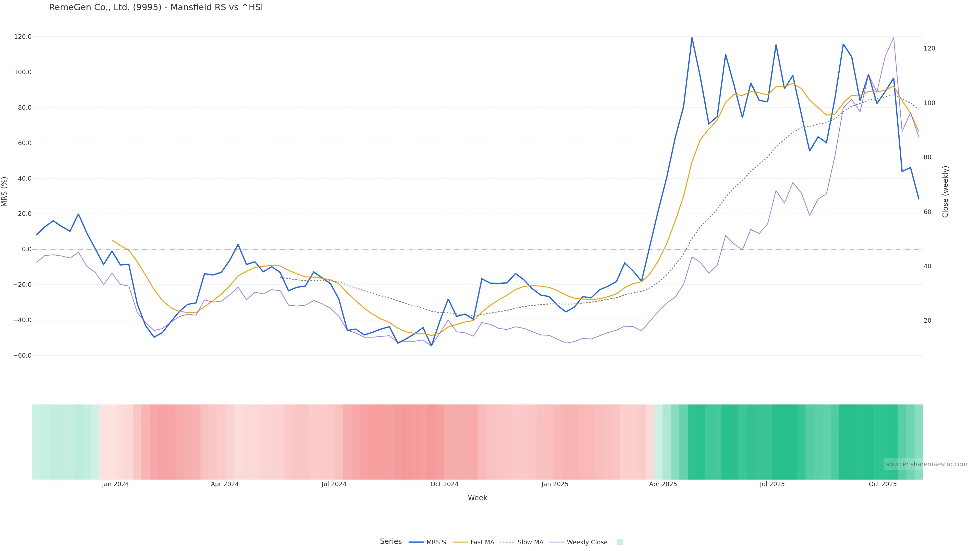Click the Apr 2025 x-axis tick label
The width and height of the screenshot is (980, 551).
pos(663,484)
